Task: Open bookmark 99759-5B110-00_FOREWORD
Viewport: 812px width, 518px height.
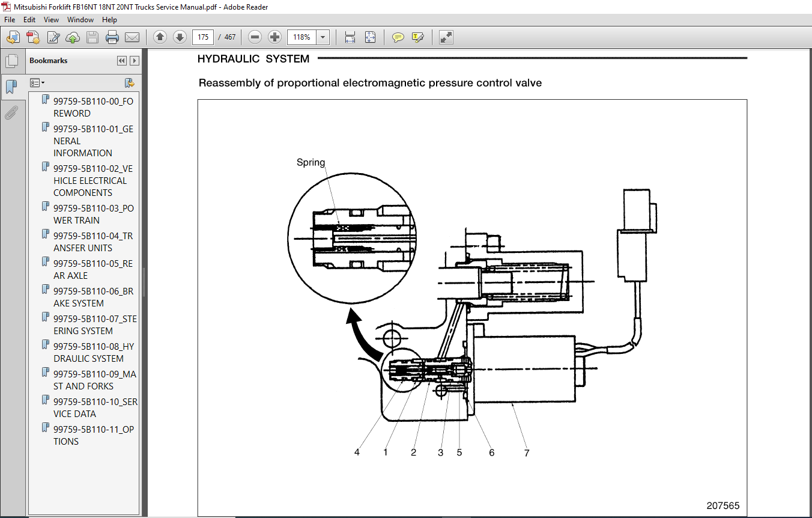Action: 93,108
